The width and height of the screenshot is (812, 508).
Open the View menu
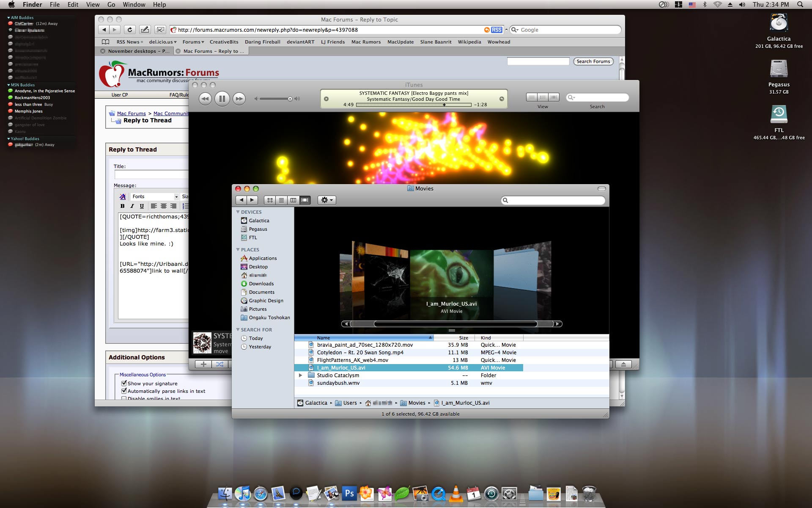93,5
